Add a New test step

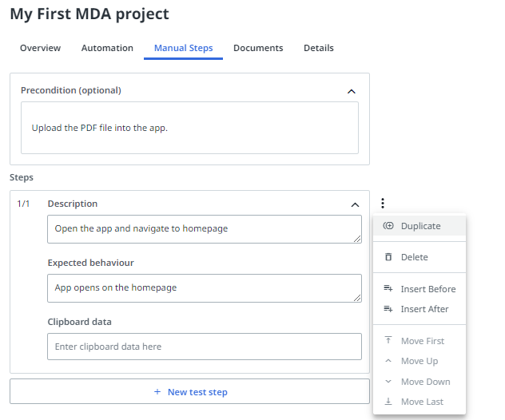coord(189,392)
